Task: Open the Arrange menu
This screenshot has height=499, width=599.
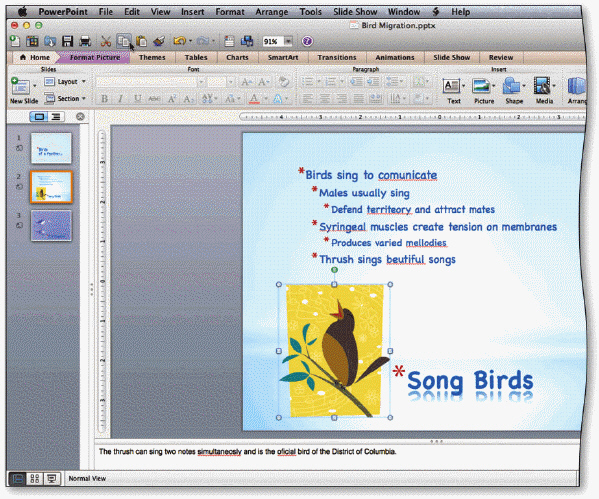Action: [272, 12]
